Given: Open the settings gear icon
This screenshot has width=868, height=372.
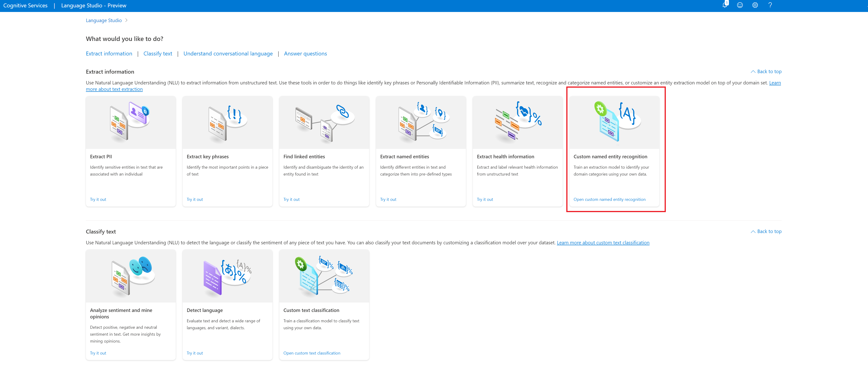Looking at the screenshot, I should [755, 5].
